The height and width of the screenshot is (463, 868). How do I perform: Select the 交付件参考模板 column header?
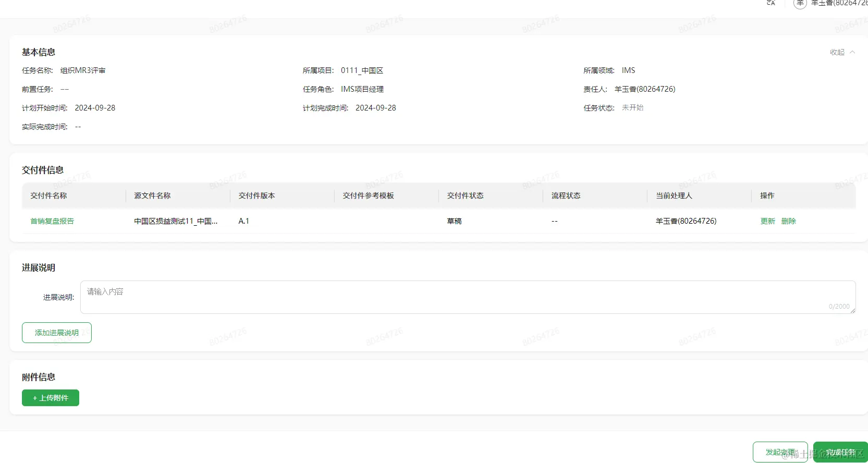coord(368,196)
